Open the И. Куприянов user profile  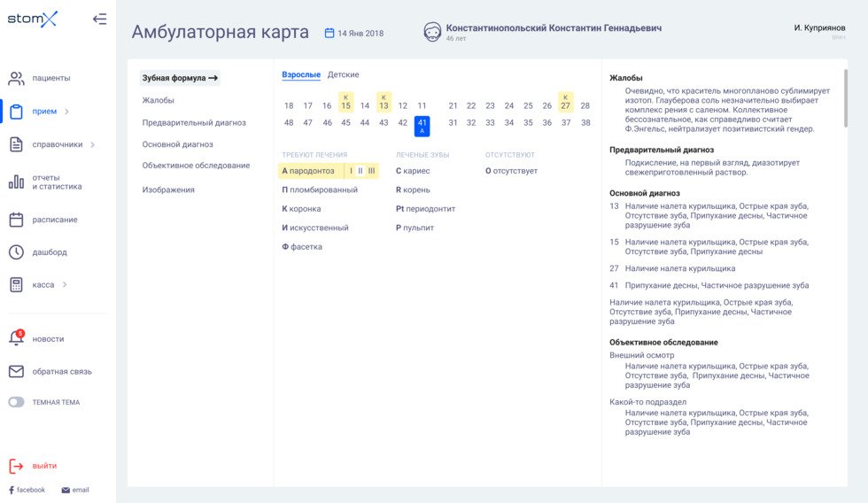819,27
